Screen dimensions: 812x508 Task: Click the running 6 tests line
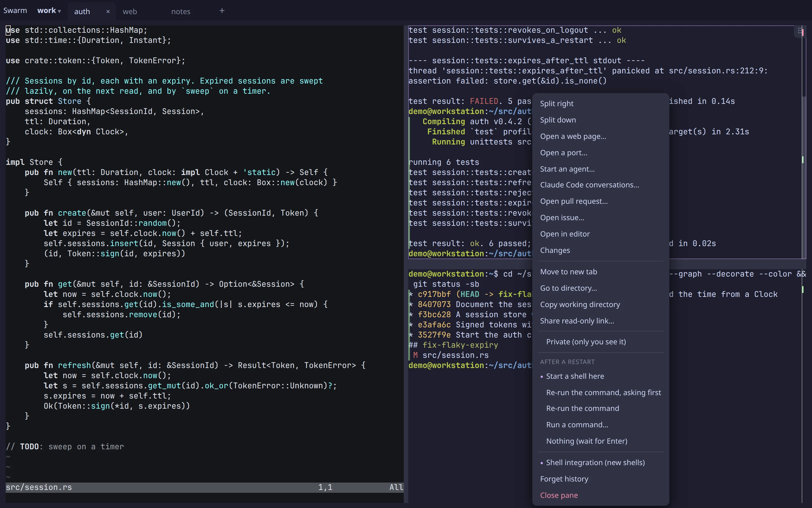(443, 162)
